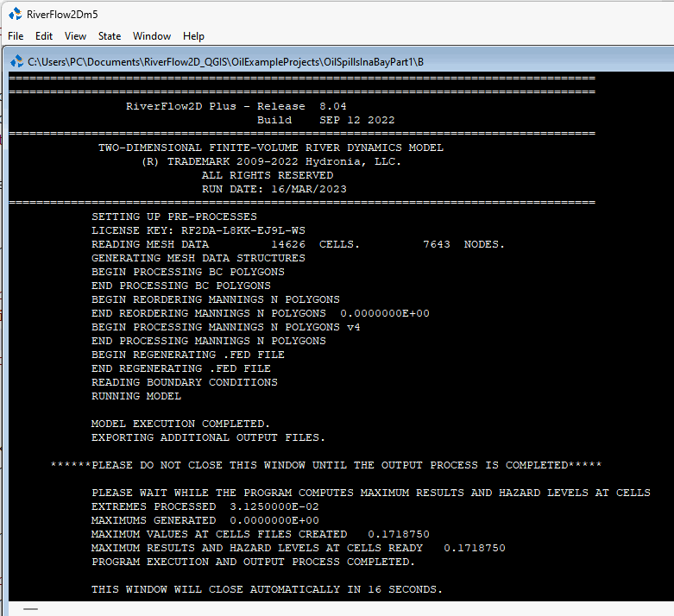The image size is (674, 616).
Task: Click 'MODEL EXECUTION COMPLETED.' line
Action: click(180, 424)
